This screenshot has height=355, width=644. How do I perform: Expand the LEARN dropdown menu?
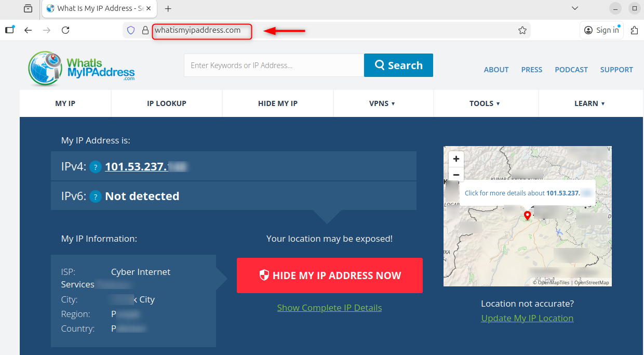589,103
